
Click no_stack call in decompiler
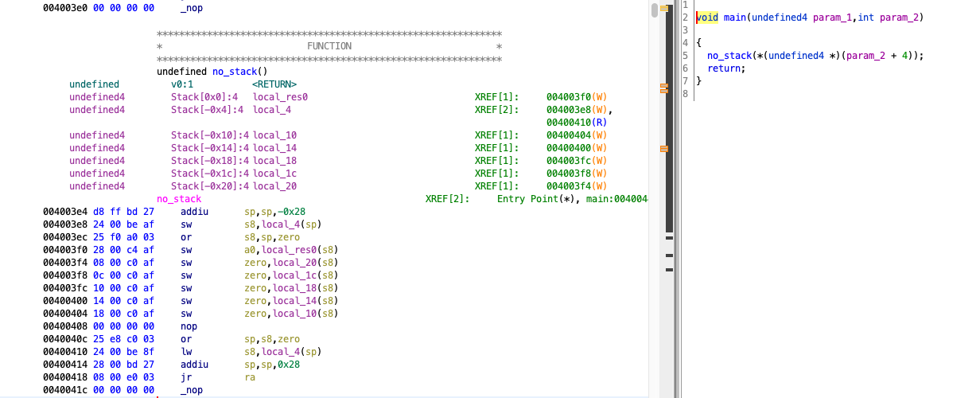pos(729,56)
